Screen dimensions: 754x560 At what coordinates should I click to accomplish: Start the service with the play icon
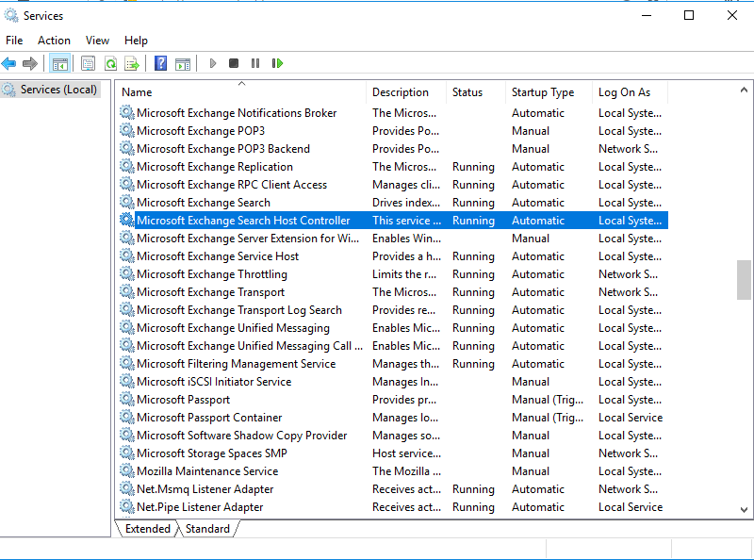click(213, 63)
